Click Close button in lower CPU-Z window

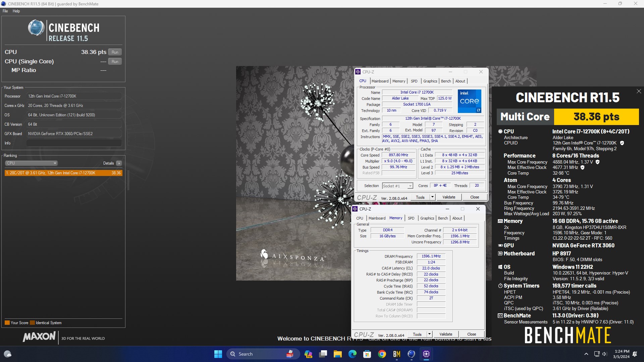click(472, 334)
